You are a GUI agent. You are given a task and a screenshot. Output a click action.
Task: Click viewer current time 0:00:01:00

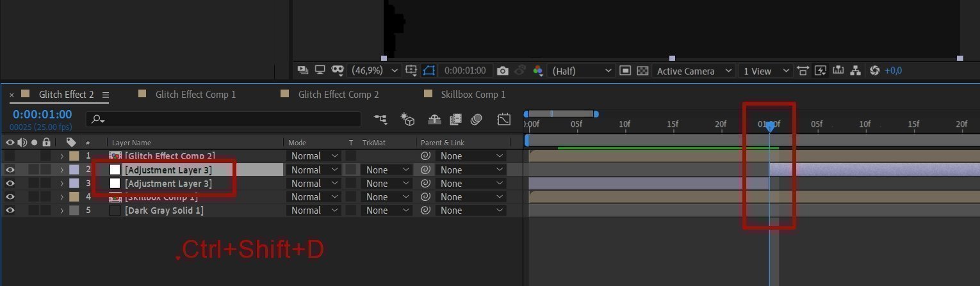point(465,70)
